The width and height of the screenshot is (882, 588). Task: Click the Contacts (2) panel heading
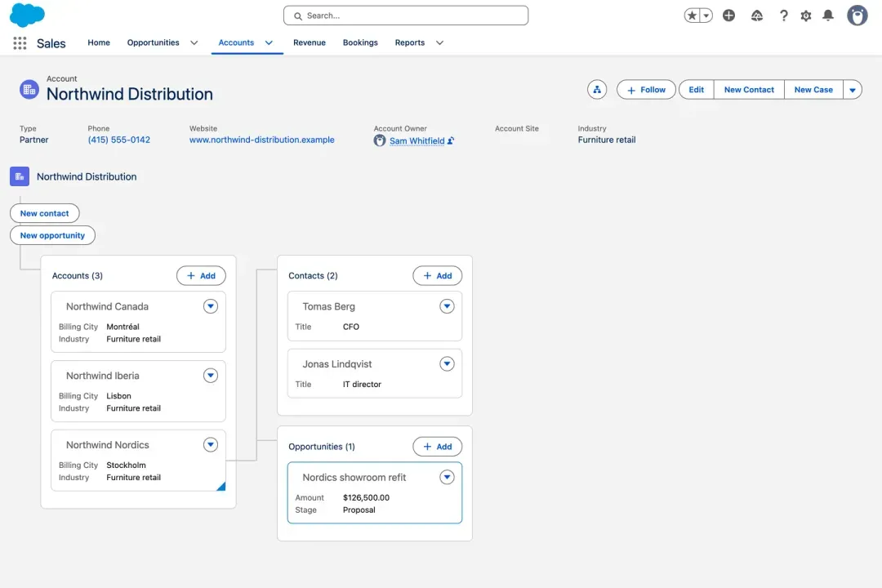click(313, 276)
